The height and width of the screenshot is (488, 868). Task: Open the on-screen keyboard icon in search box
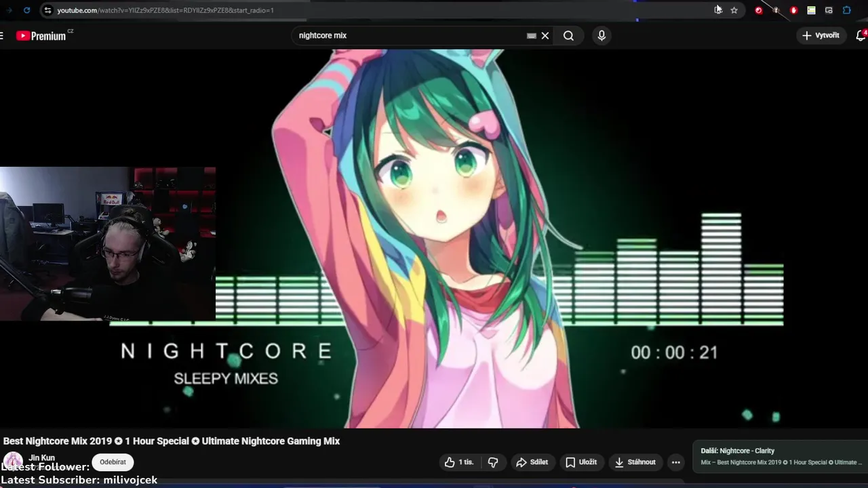[x=532, y=35]
